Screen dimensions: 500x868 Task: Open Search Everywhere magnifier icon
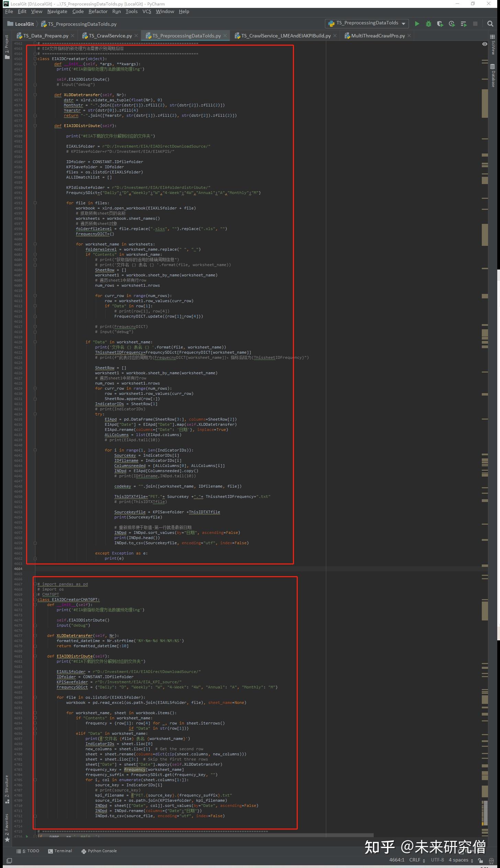click(490, 24)
